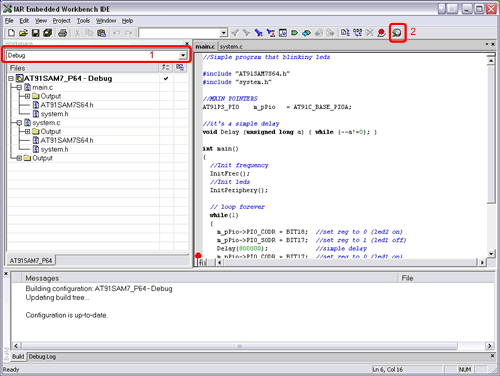
Task: Toggle the breakpoint marker in editor margin
Action: point(198,255)
